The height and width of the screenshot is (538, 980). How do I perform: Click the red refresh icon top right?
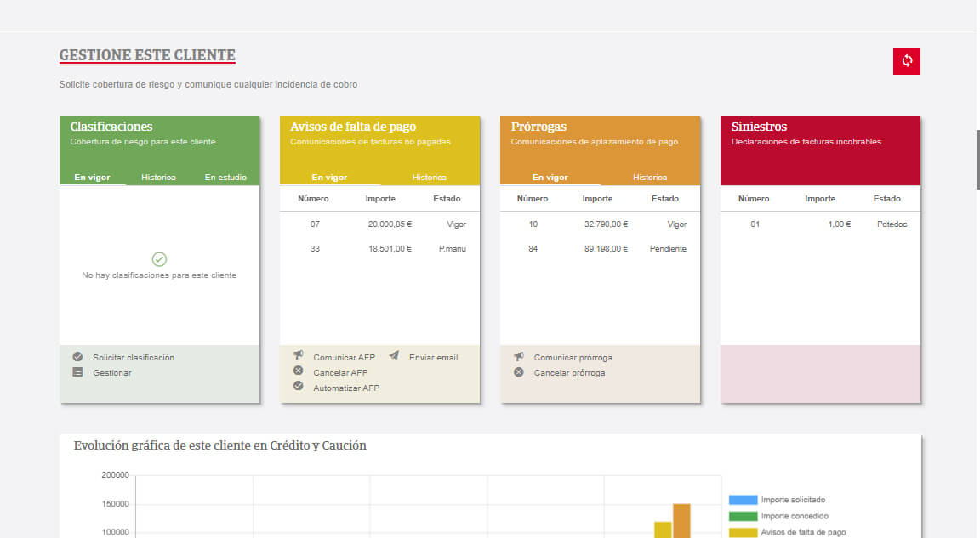point(906,60)
